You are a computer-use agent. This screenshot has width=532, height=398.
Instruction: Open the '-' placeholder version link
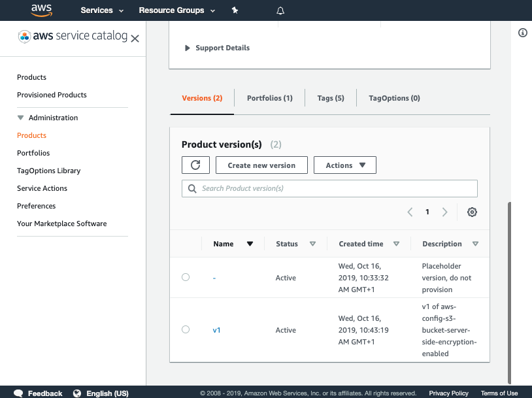click(x=214, y=278)
